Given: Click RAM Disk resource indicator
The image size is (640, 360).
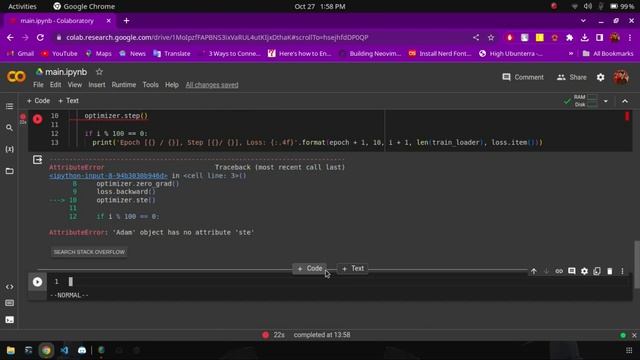Looking at the screenshot, I should 585,101.
